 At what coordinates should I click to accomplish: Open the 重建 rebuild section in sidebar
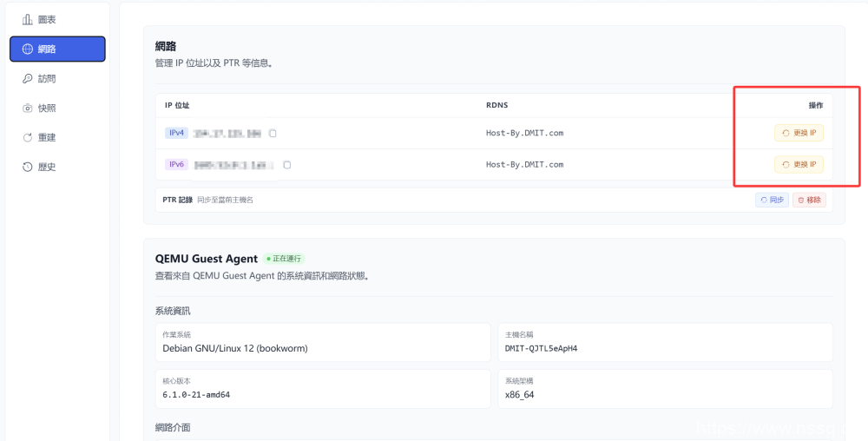coord(46,137)
